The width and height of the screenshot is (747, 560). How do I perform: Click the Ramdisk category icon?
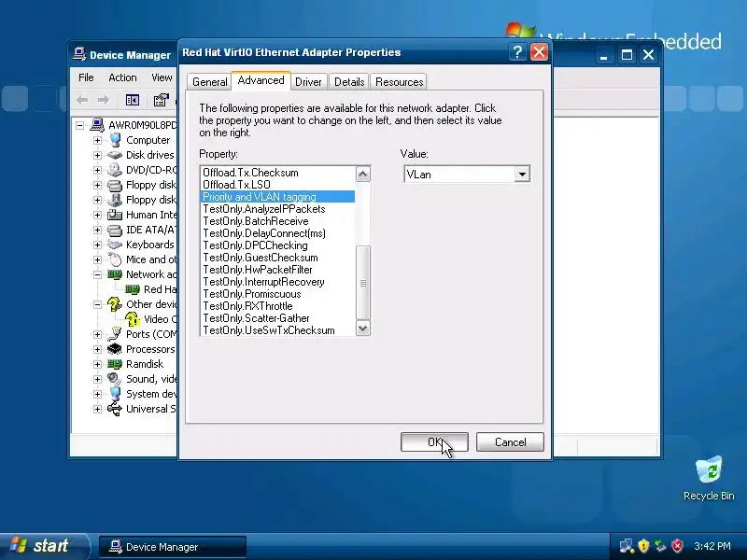pyautogui.click(x=115, y=364)
